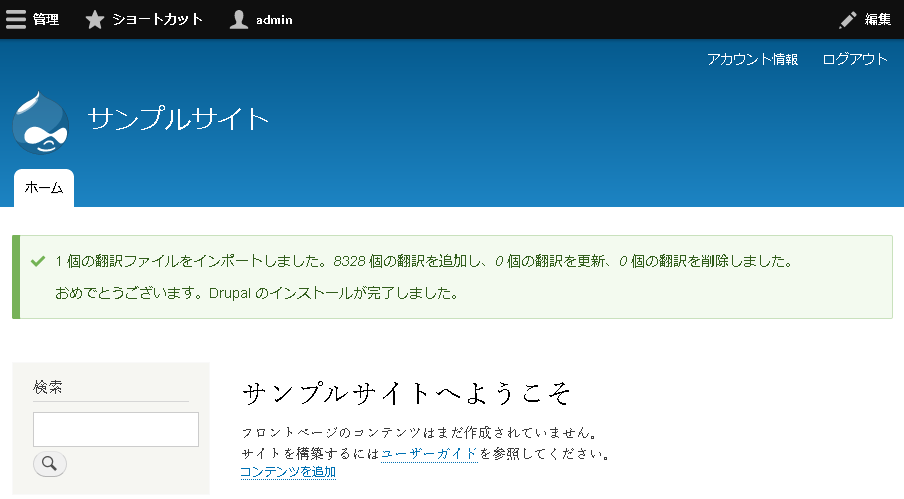
Task: Open the 管理 hamburger menu icon
Action: (x=16, y=20)
